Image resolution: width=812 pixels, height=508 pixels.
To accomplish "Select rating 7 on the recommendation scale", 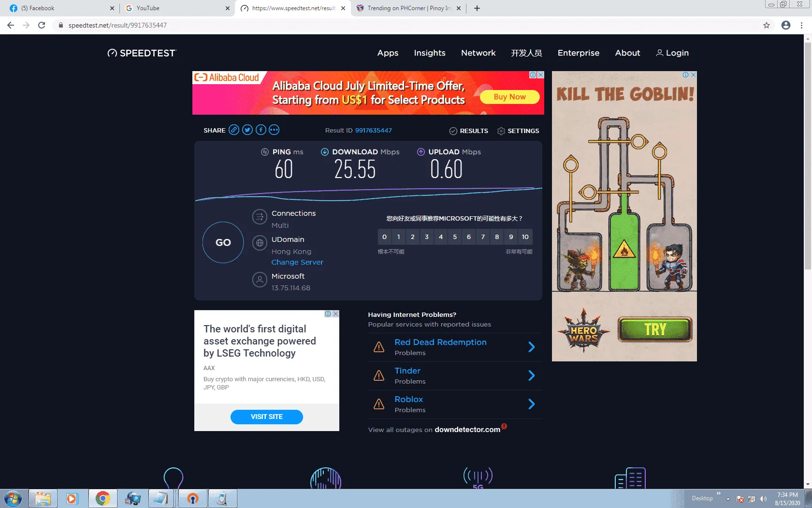I will (483, 237).
